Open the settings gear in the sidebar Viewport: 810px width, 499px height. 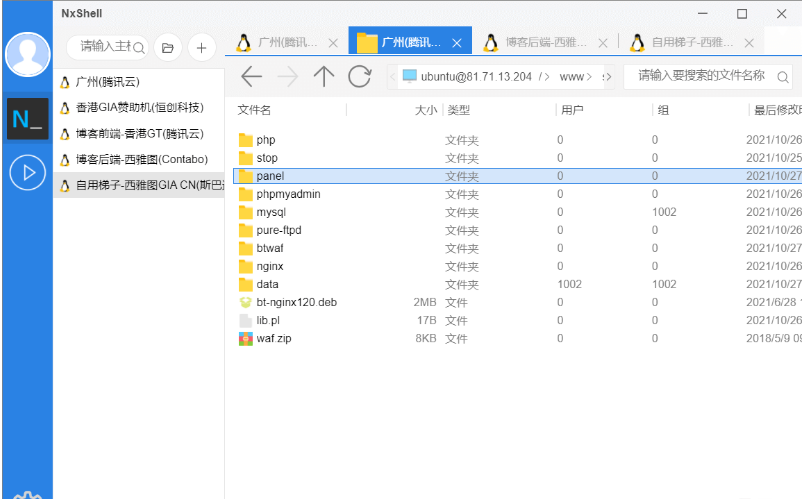pyautogui.click(x=27, y=495)
